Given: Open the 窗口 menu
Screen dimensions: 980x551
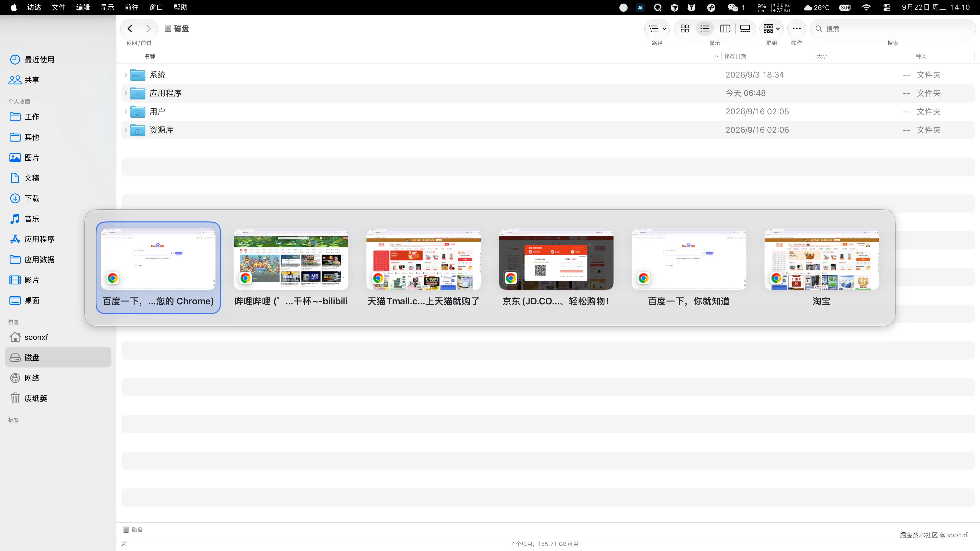Looking at the screenshot, I should point(156,8).
